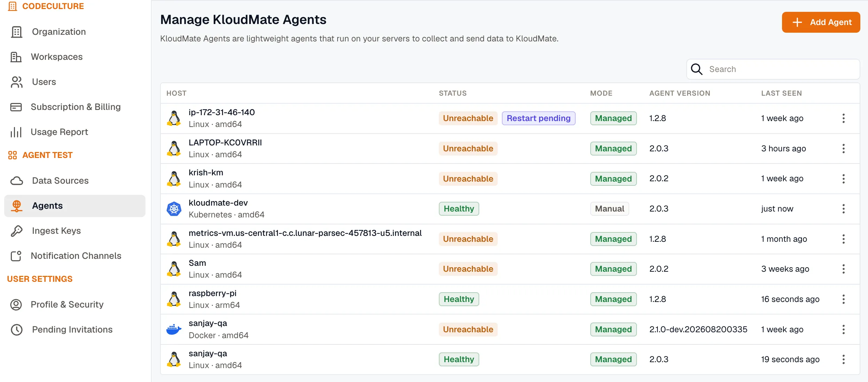View the Usage Report page

click(75, 132)
